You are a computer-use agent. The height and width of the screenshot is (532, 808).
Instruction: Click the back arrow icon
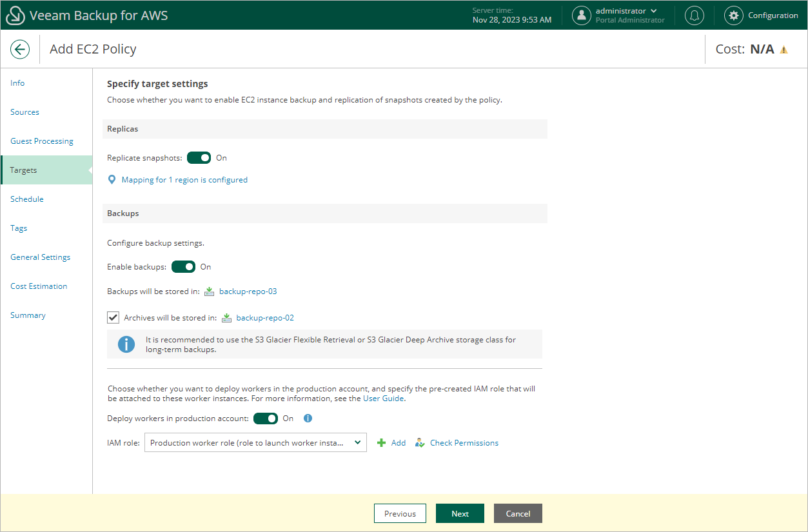[20, 49]
